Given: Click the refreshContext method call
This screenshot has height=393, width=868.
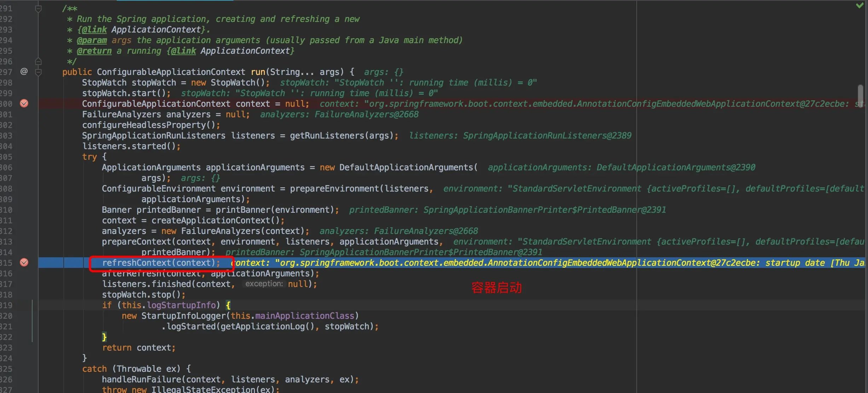Looking at the screenshot, I should point(136,263).
